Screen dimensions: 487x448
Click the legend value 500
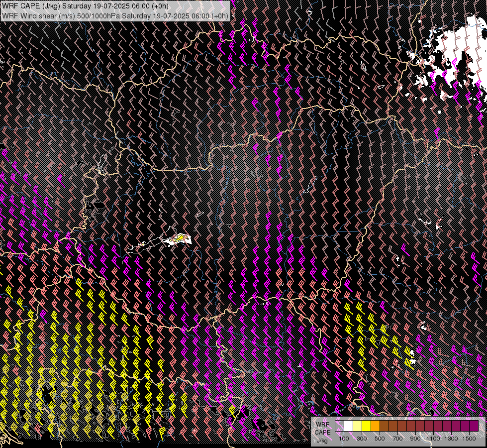click(x=380, y=439)
